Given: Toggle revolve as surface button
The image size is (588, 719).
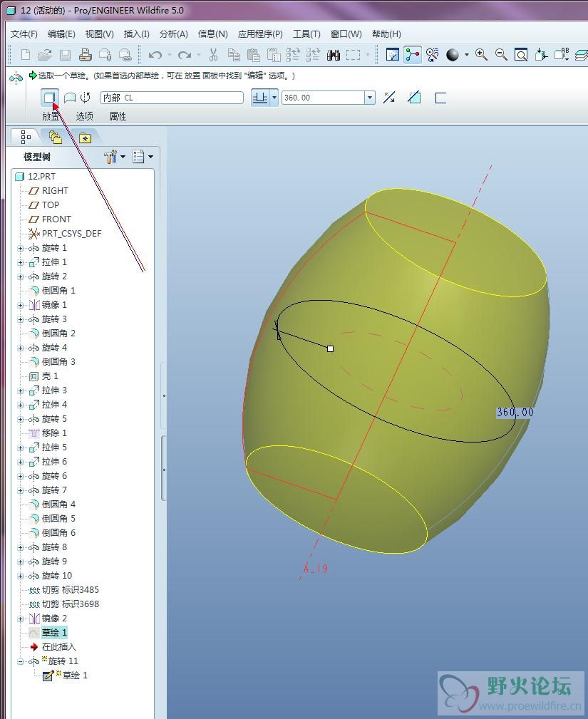Looking at the screenshot, I should click(x=70, y=97).
